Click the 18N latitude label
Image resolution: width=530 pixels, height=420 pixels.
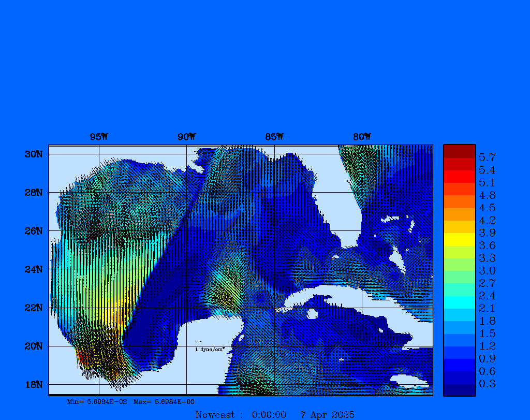(x=34, y=385)
